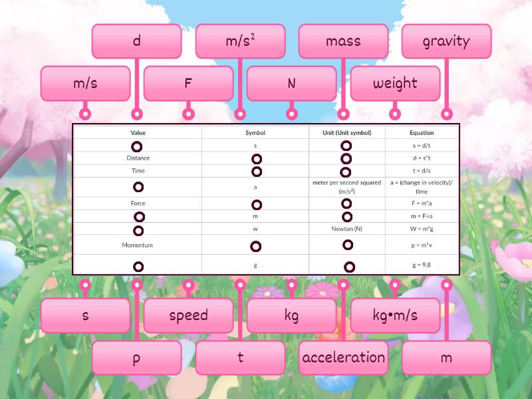The height and width of the screenshot is (399, 532).
Task: Select the "speed" answer tile
Action: (189, 316)
